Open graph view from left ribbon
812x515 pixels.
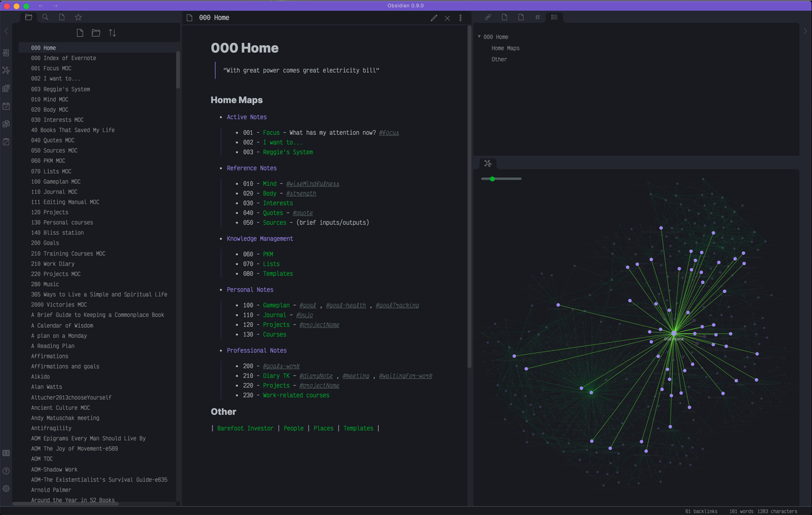6,70
